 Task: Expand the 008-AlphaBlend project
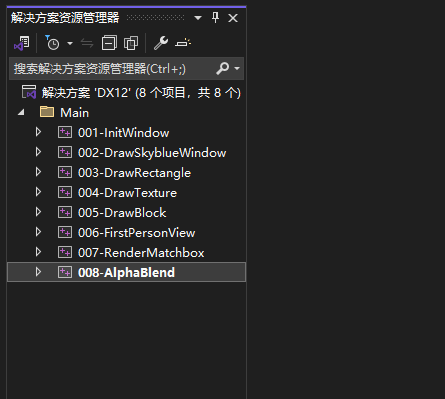[x=38, y=272]
